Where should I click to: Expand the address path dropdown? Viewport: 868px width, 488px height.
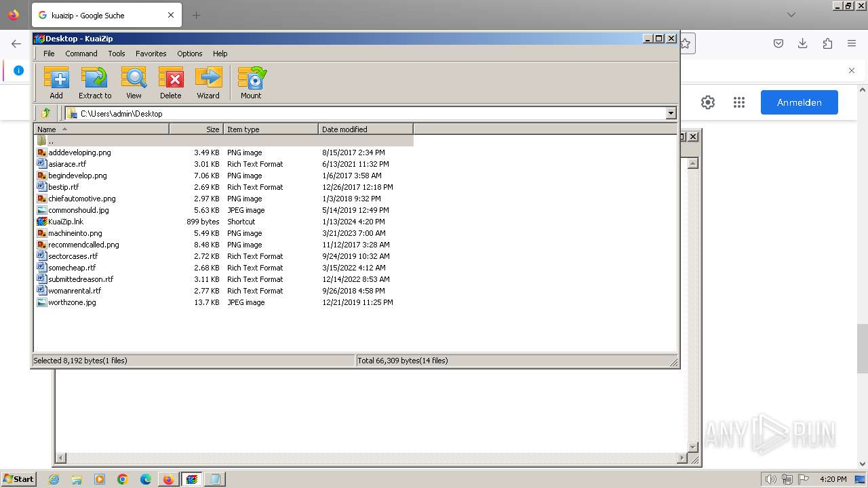pos(671,113)
